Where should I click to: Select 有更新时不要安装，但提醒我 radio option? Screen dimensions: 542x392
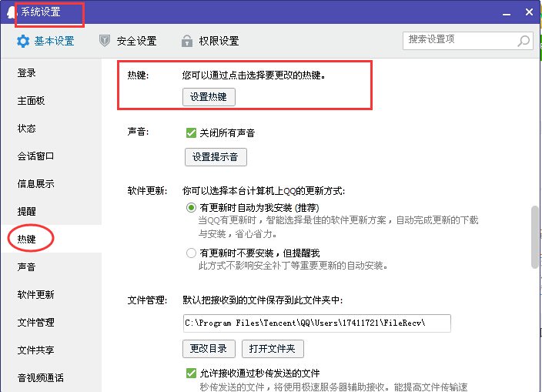pos(191,253)
